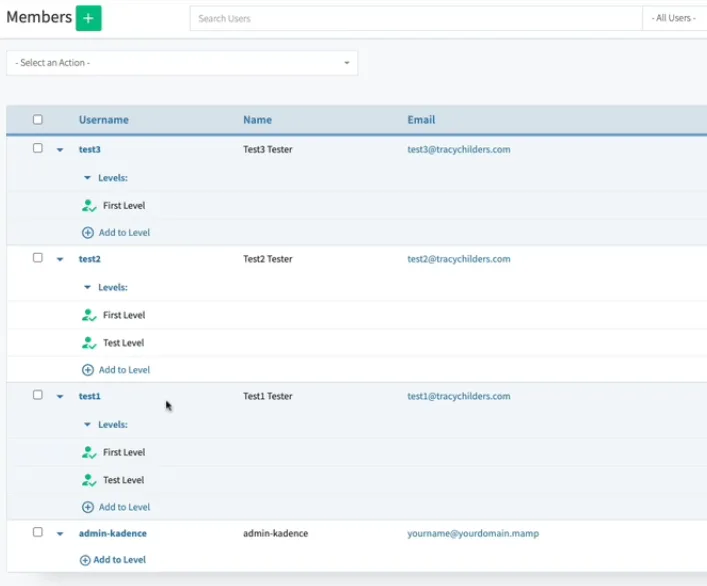This screenshot has height=586, width=707.
Task: Check the checkbox for user test3
Action: pos(38,148)
